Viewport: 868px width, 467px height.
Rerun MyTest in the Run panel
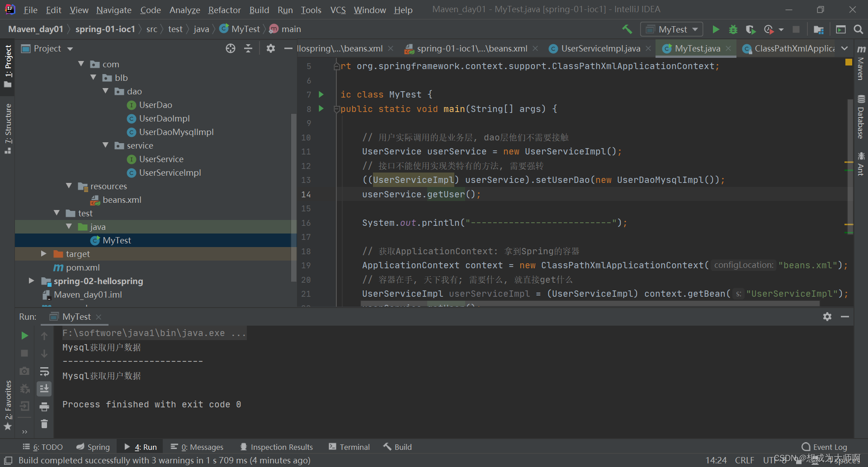click(x=25, y=336)
